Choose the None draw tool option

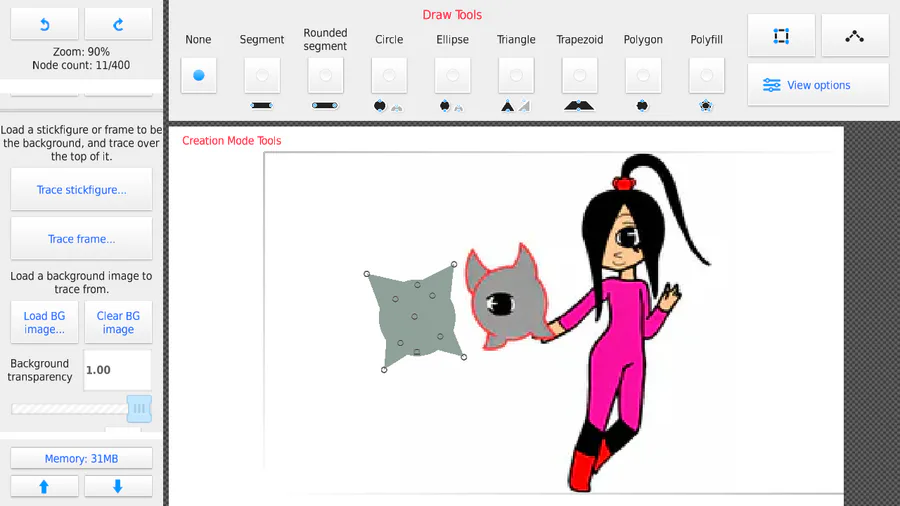coord(199,75)
